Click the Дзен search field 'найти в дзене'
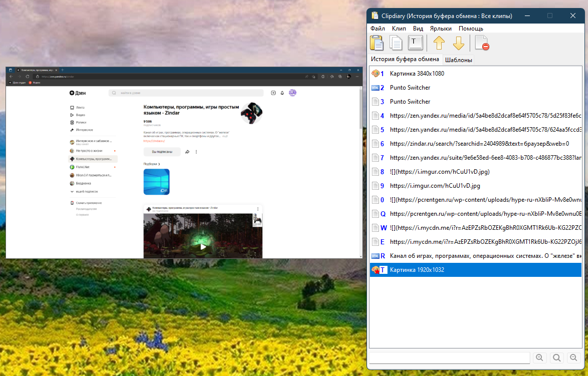Screen dimensions: 588x376 coord(186,93)
